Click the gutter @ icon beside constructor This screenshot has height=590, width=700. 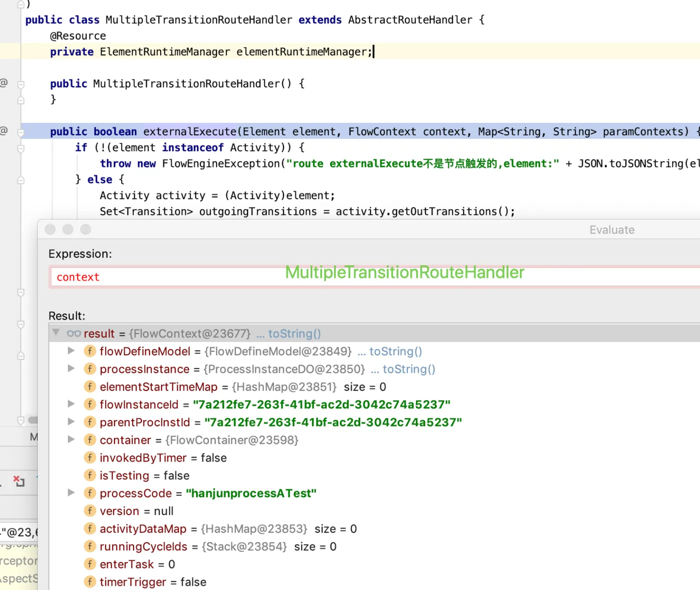point(3,82)
